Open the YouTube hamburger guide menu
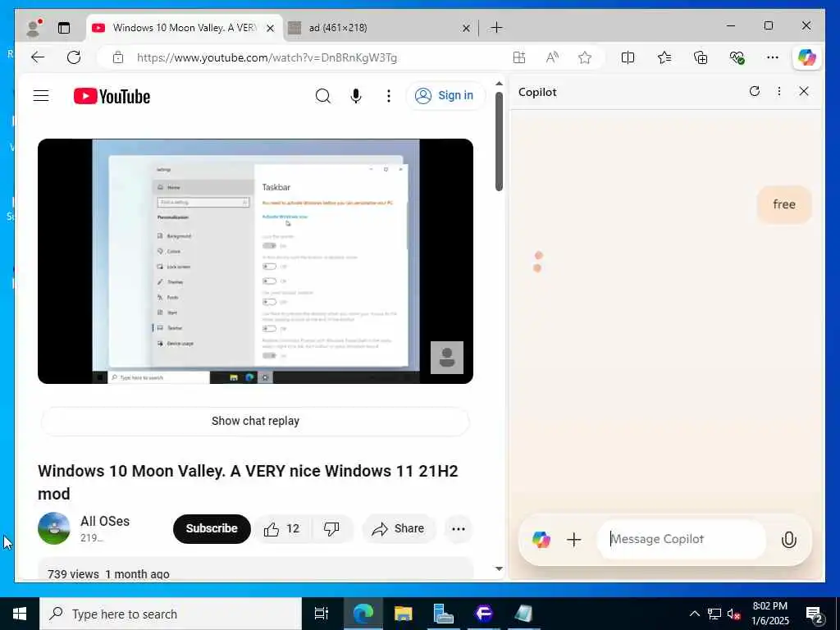 tap(41, 96)
